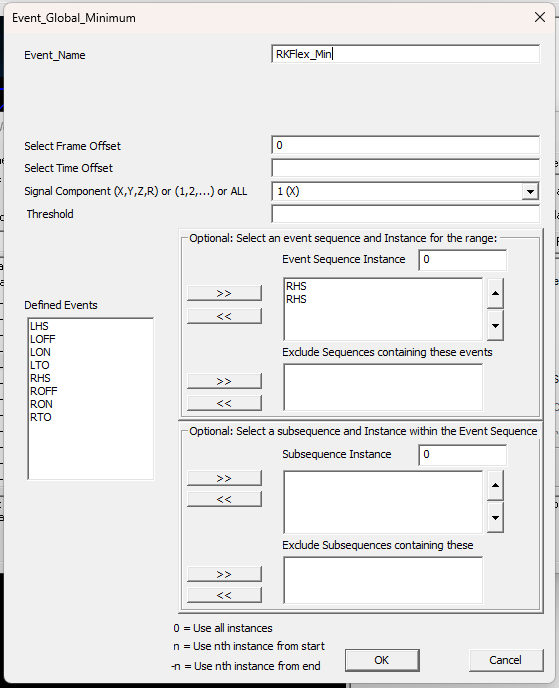Select ROFF in Defined Events list
Viewport: 559px width, 688px height.
click(x=43, y=391)
